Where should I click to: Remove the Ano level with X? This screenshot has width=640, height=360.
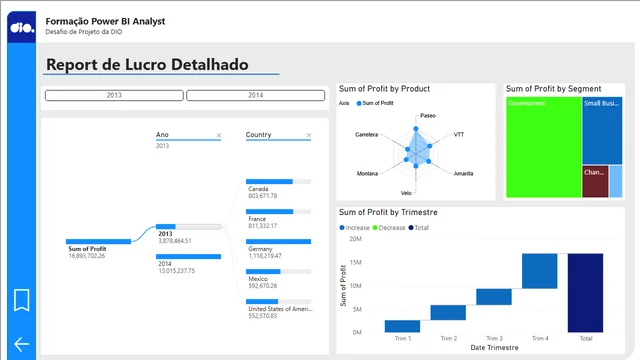click(x=219, y=135)
